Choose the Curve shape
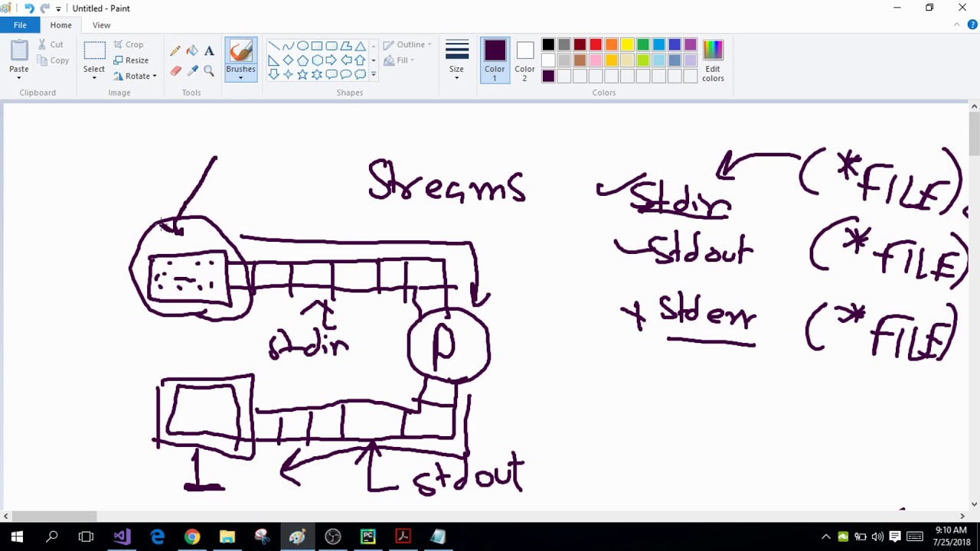The width and height of the screenshot is (980, 551). tap(288, 46)
